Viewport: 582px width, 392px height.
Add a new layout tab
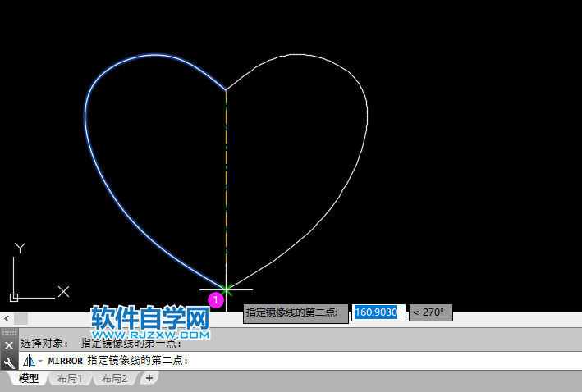[x=149, y=378]
